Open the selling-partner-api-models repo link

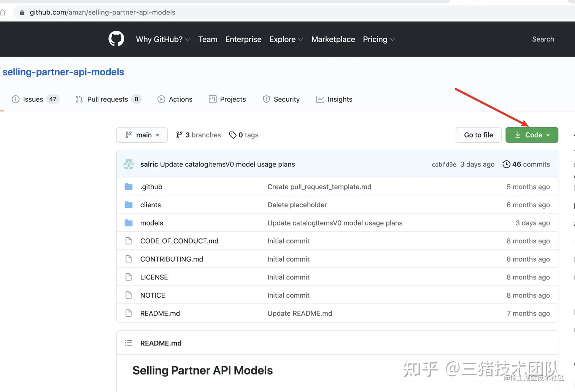pos(63,72)
